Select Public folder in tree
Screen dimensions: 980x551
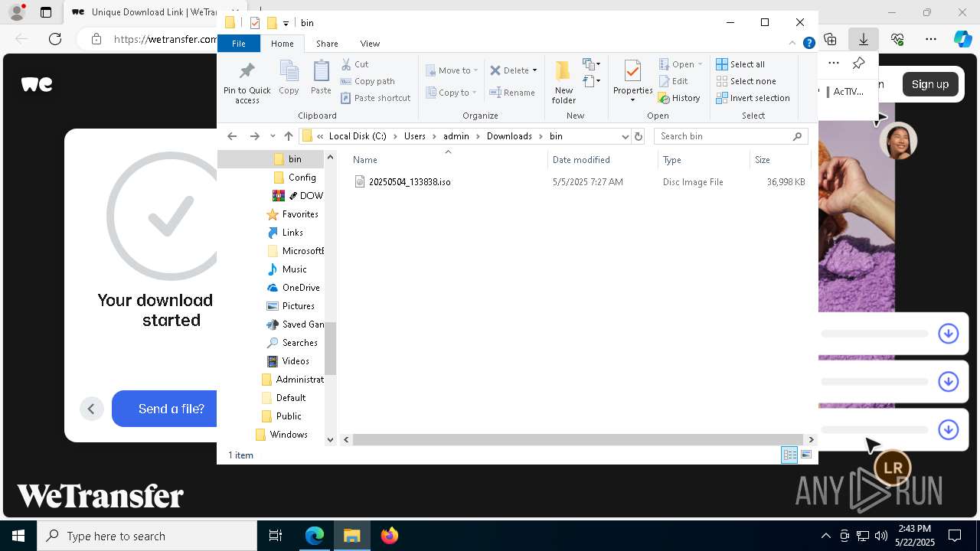(x=281, y=416)
